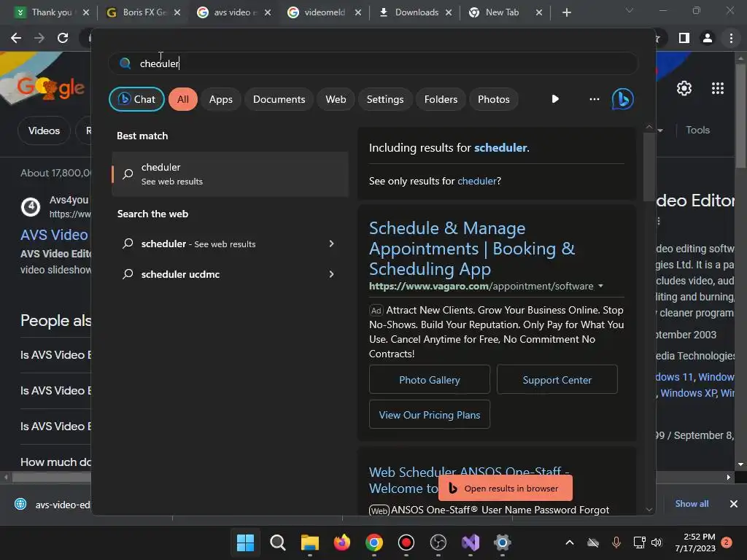Image resolution: width=747 pixels, height=560 pixels.
Task: Filter search results by Documents
Action: (279, 99)
